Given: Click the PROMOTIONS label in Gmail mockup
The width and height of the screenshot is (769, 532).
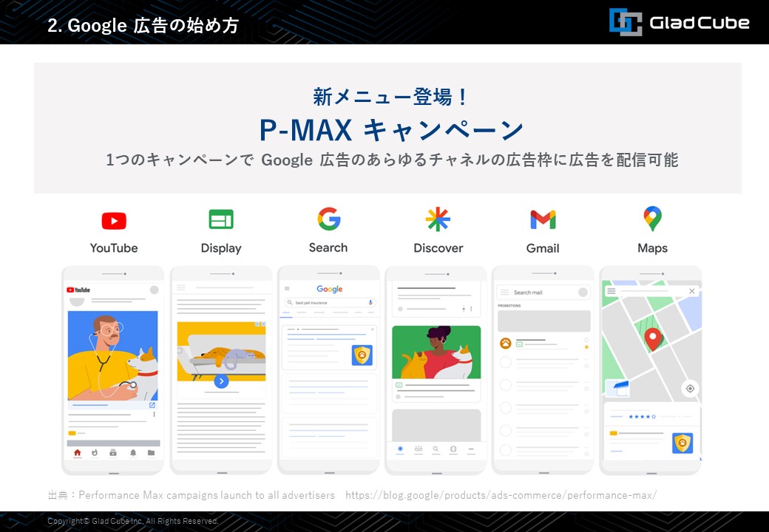Looking at the screenshot, I should coord(509,306).
